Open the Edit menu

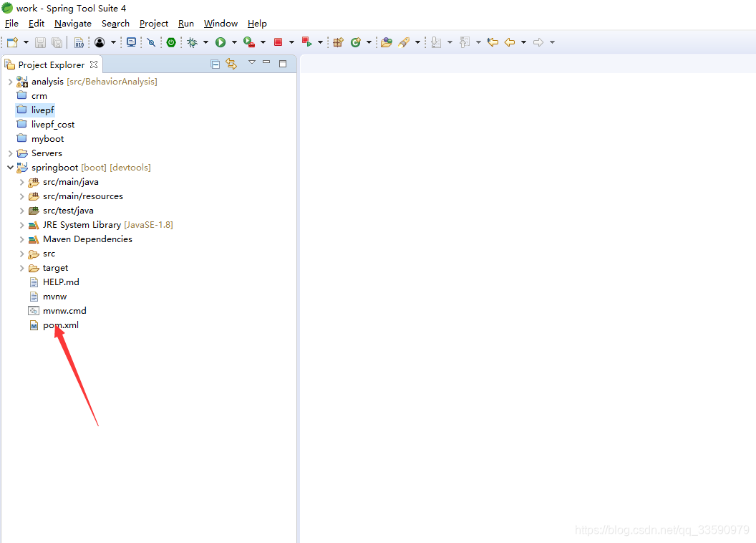tap(37, 24)
